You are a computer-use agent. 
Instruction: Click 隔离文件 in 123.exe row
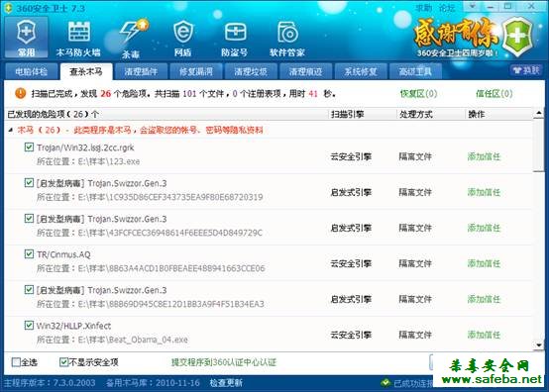415,156
